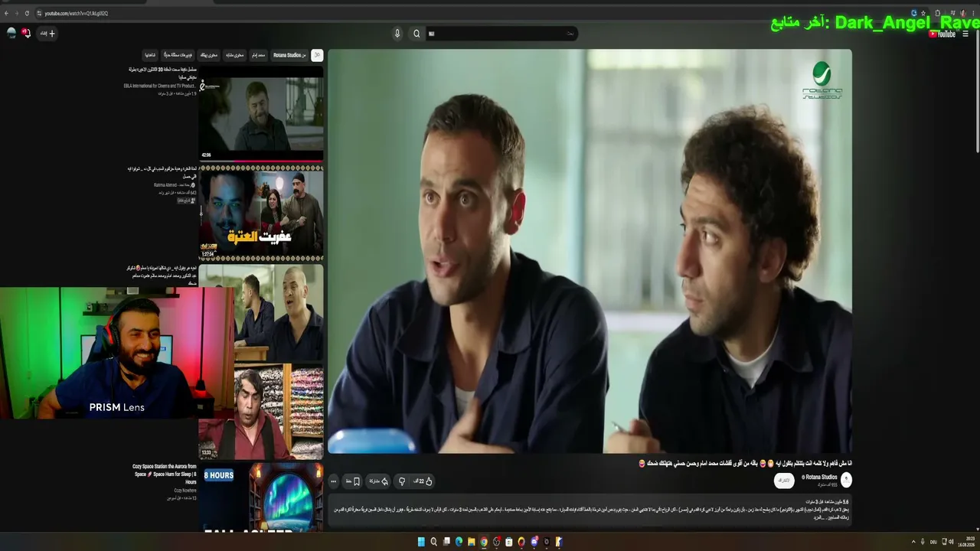Open YouTube notifications bell
The image size is (980, 551).
pos(26,33)
